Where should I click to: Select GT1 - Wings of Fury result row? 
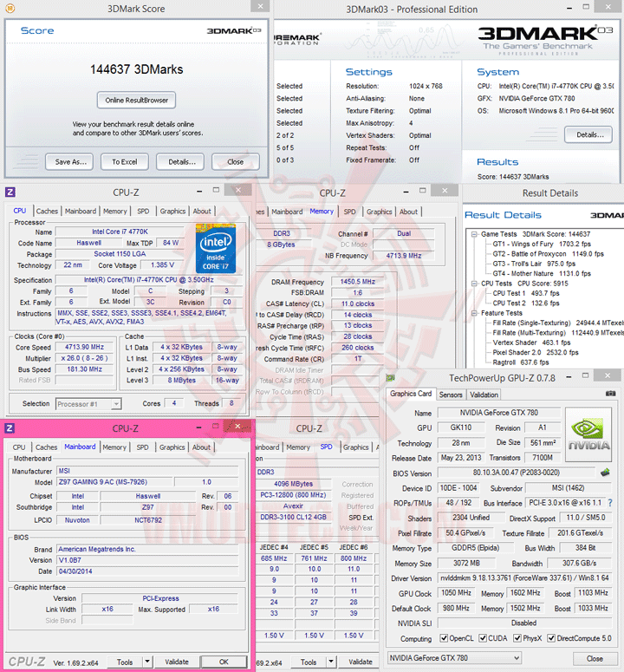542,244
